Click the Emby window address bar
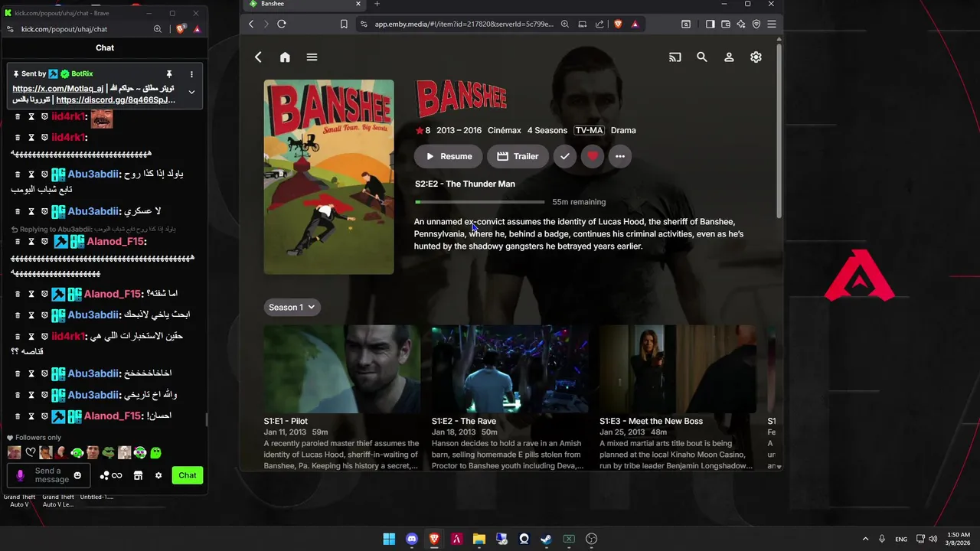 tap(463, 24)
